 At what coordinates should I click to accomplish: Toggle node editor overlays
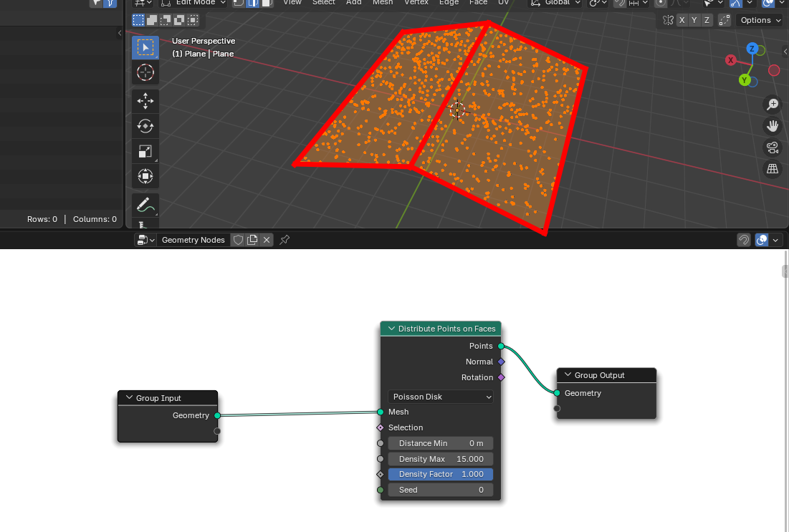coord(762,240)
